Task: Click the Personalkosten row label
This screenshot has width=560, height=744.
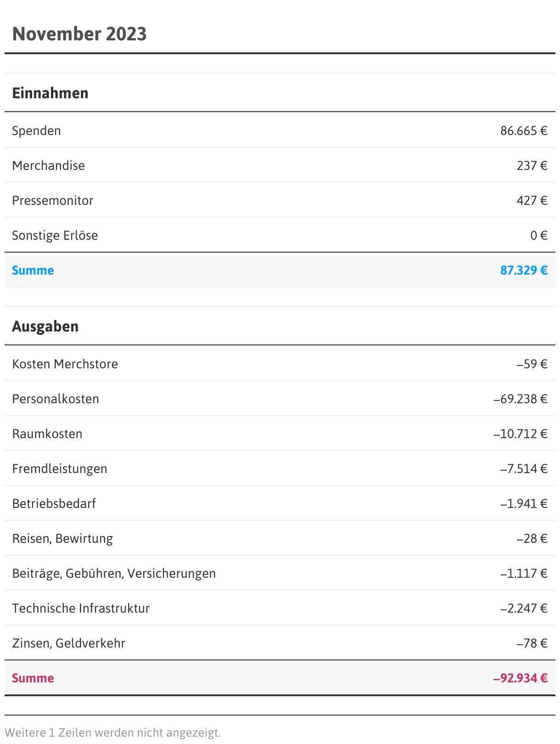Action: point(56,399)
